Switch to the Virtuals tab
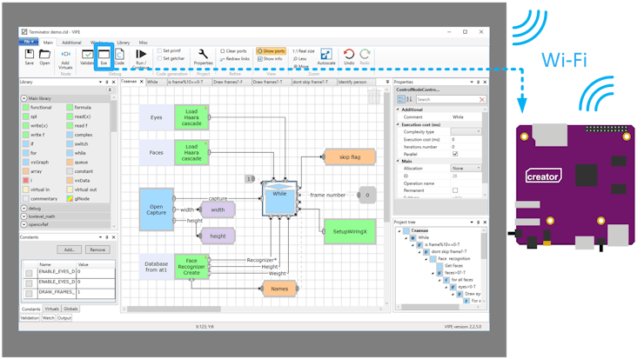Viewport: 644px width, 359px height. (51, 309)
